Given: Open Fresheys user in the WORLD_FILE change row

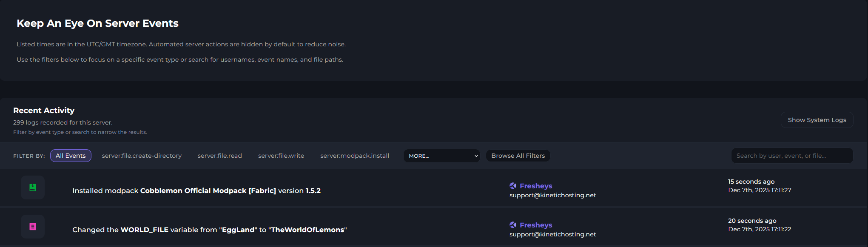Looking at the screenshot, I should (536, 225).
